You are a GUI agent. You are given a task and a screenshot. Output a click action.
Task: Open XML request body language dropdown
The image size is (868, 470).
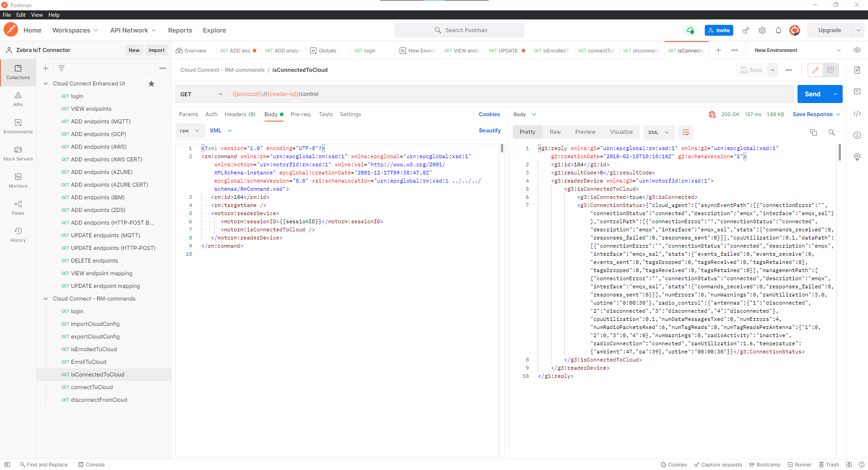coord(221,131)
